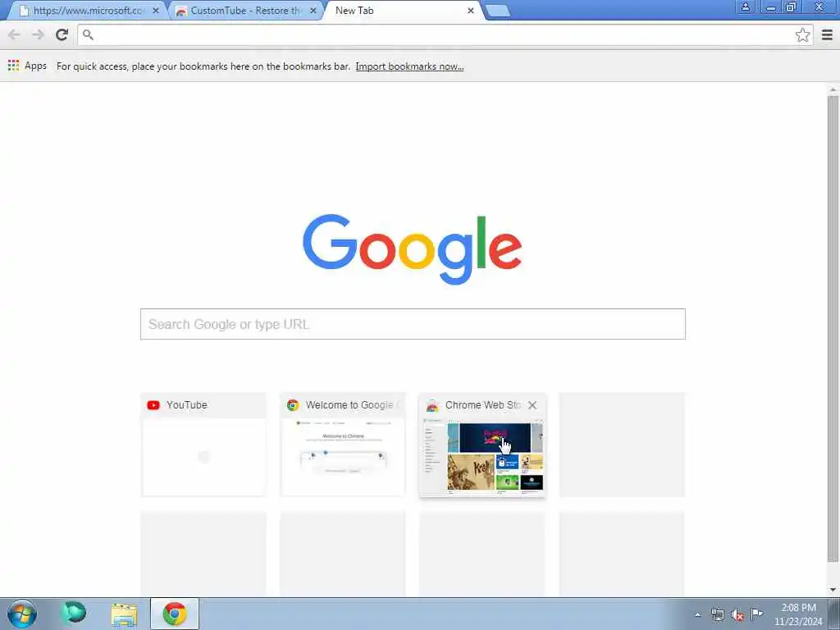Reload the current page
The height and width of the screenshot is (630, 840).
(x=62, y=34)
